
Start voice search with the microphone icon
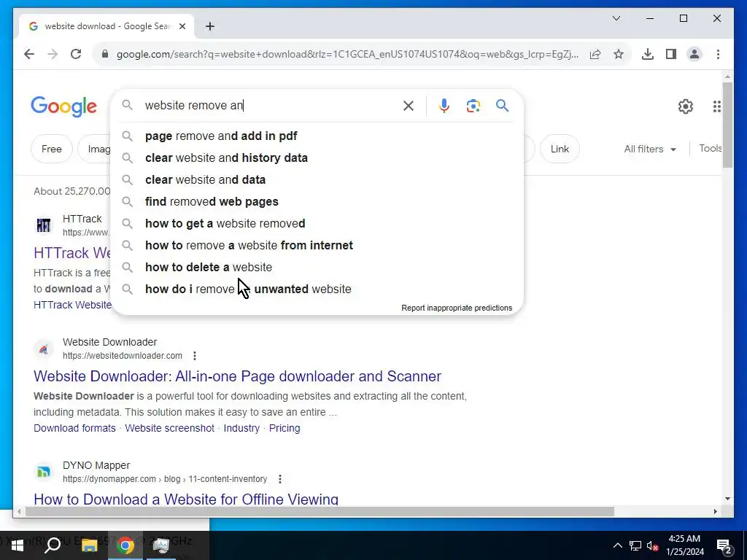point(444,106)
